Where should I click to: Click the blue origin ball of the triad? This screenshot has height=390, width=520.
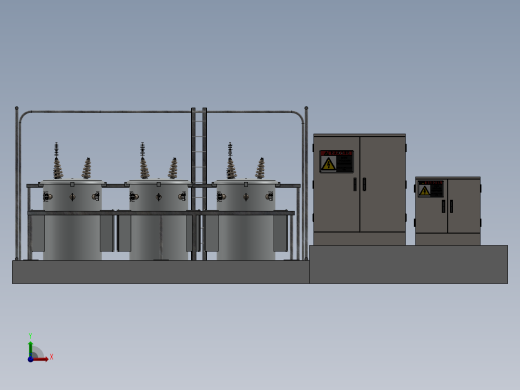pos(30,359)
